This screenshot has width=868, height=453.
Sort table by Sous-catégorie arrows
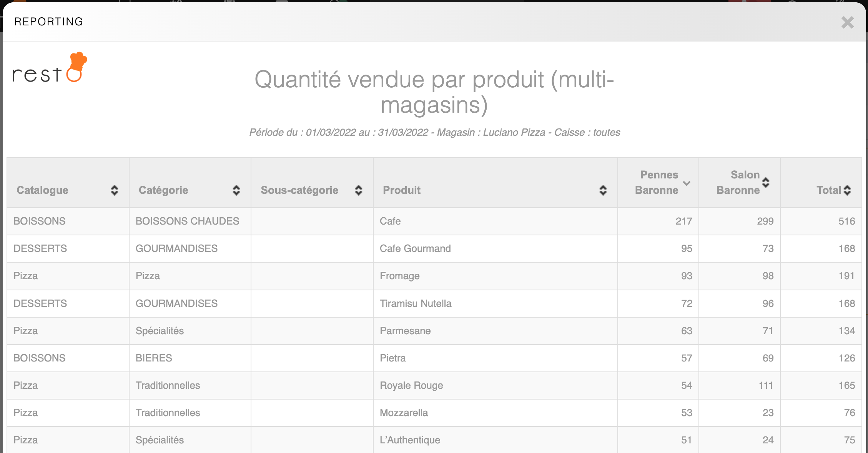coord(358,190)
